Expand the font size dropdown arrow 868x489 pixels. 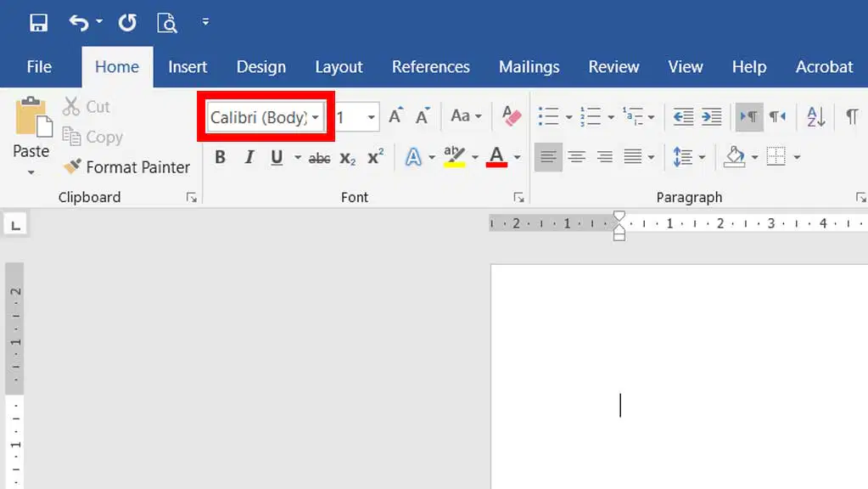372,117
